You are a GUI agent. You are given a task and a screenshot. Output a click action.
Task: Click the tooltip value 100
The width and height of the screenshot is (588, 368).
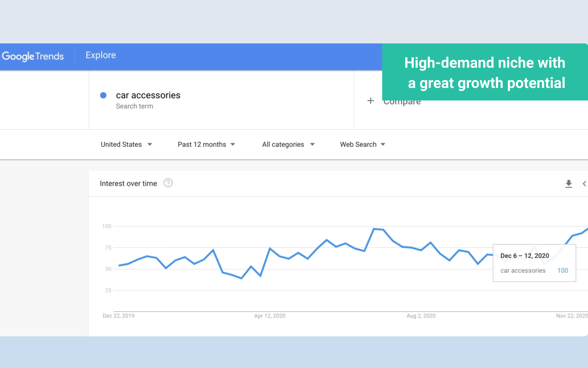point(562,270)
